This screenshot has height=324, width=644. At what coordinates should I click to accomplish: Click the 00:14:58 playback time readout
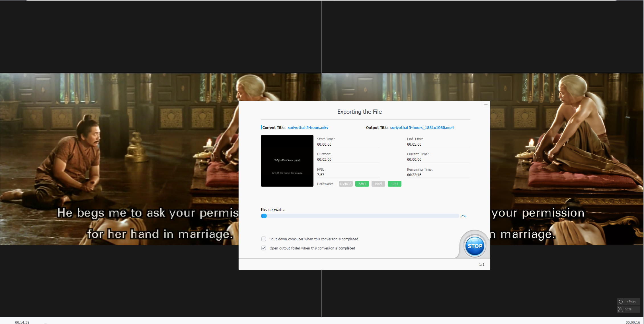[22, 322]
